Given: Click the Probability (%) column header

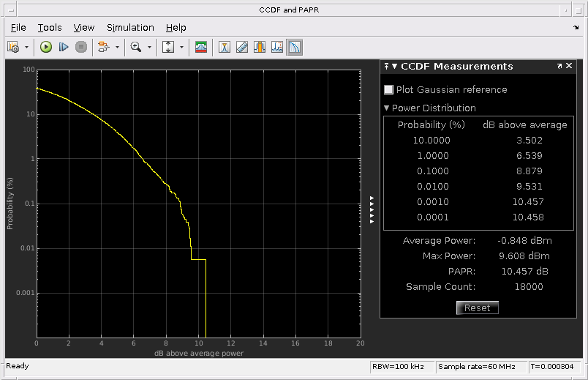Looking at the screenshot, I should (431, 125).
